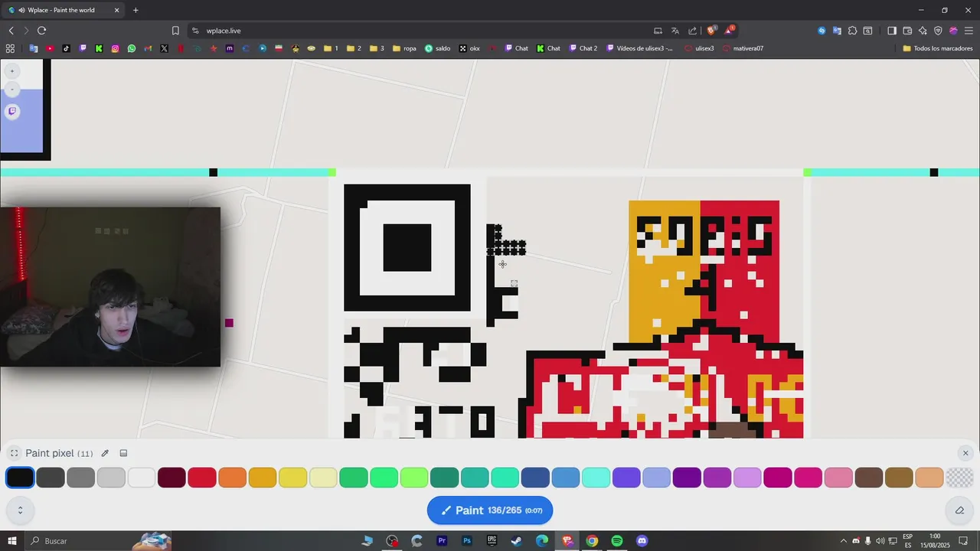This screenshot has height=551, width=980.
Task: Expand the color palette with the up-down arrows
Action: pyautogui.click(x=20, y=510)
